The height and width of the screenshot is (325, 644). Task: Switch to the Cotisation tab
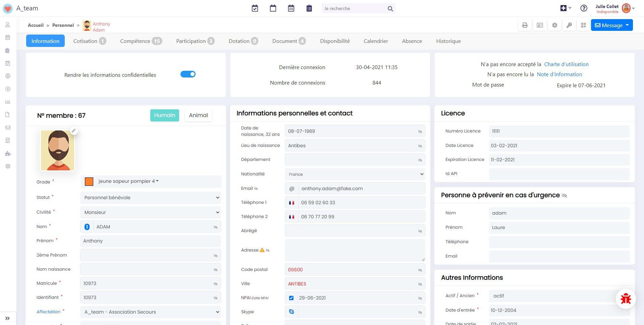coord(90,41)
